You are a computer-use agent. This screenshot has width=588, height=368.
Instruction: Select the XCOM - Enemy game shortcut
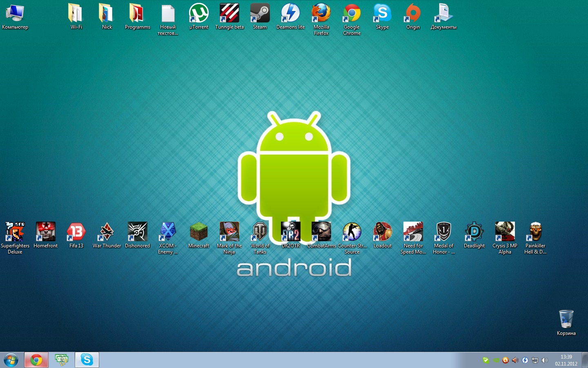[168, 238]
